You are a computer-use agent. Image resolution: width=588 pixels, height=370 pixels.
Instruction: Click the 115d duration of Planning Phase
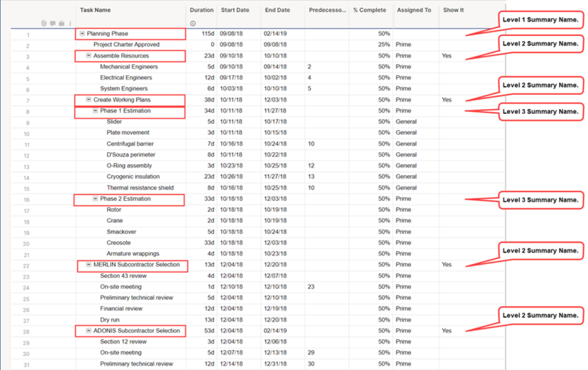(x=208, y=33)
